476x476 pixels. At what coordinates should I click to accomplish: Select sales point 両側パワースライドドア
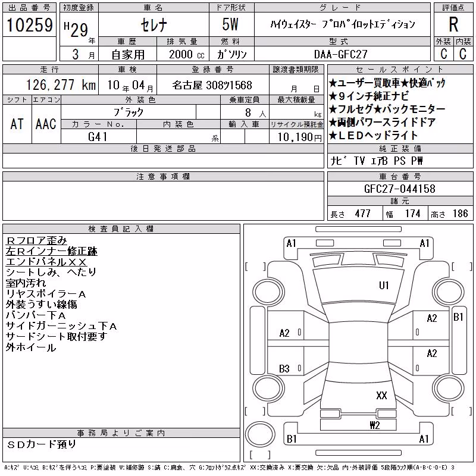[382, 123]
